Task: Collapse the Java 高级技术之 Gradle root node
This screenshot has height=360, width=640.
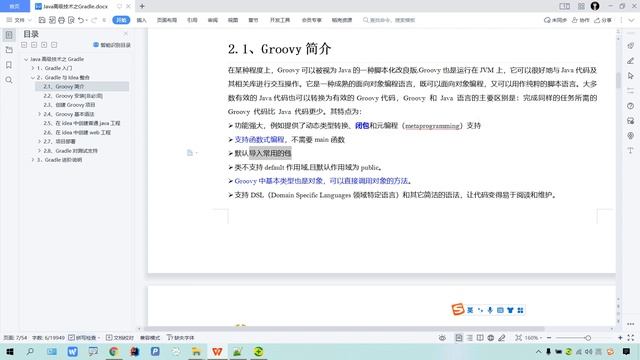Action: point(26,59)
